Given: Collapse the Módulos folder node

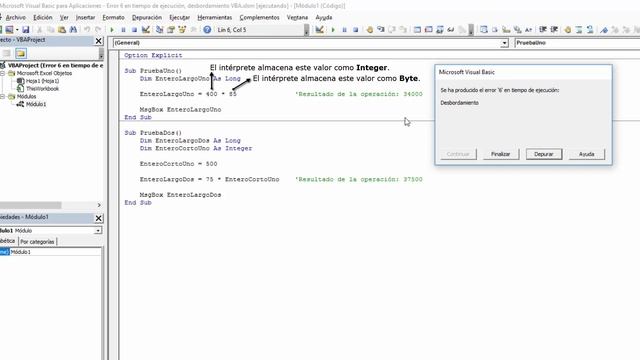Looking at the screenshot, I should (x=2, y=97).
